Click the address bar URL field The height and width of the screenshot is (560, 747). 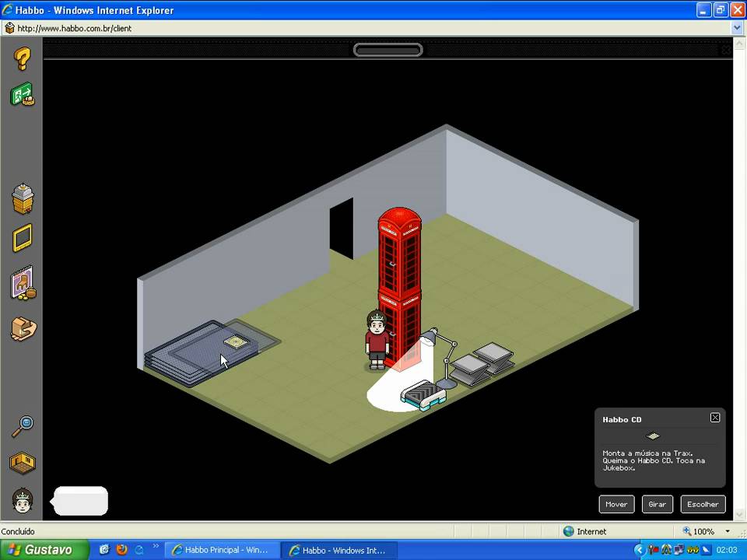[366, 28]
